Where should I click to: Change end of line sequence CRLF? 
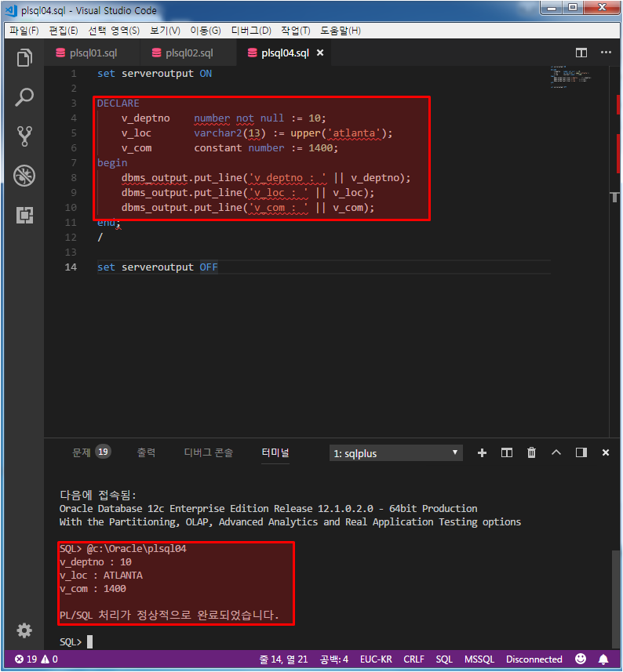(x=414, y=659)
